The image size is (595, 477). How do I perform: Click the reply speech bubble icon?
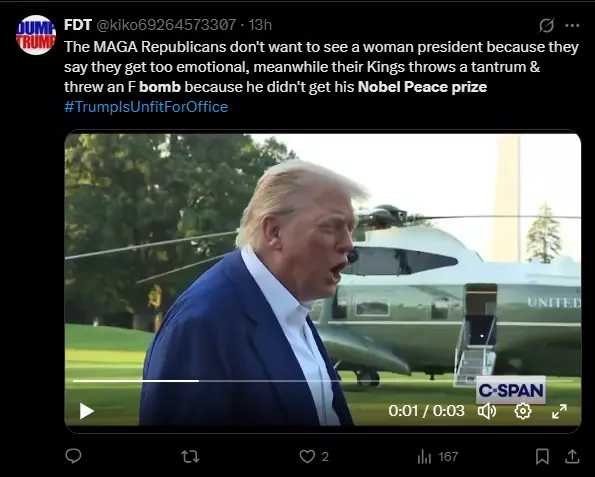[73, 456]
